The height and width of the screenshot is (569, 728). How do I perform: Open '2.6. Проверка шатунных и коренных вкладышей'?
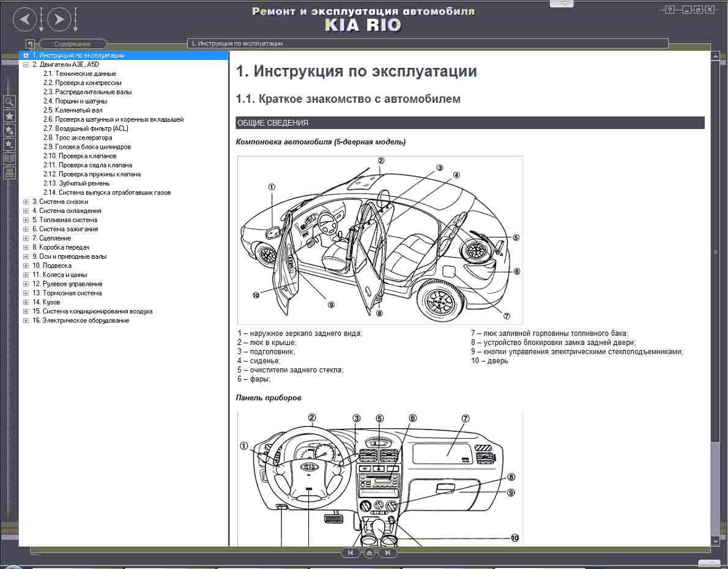(114, 119)
